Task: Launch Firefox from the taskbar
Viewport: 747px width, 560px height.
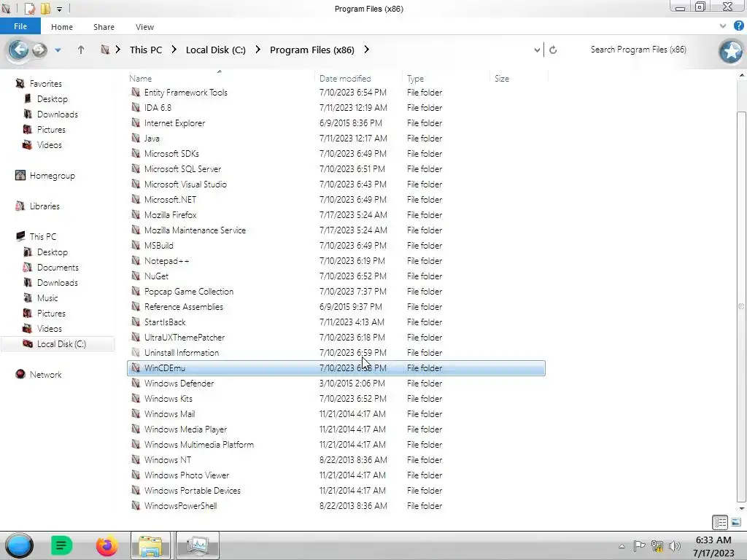Action: pyautogui.click(x=107, y=545)
